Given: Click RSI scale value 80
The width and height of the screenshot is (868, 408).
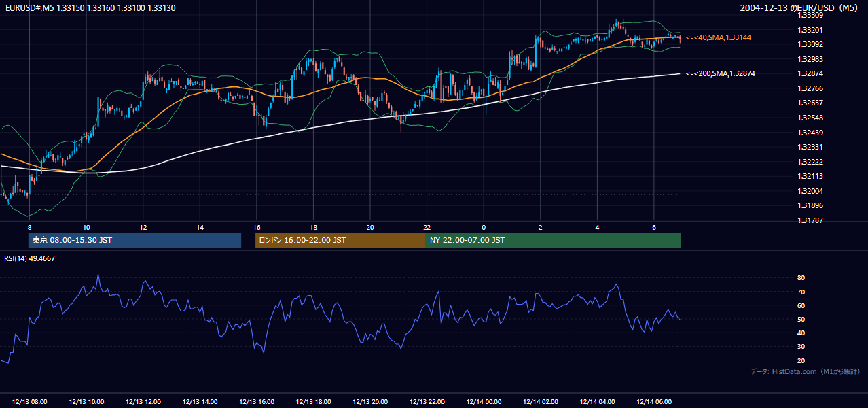Looking at the screenshot, I should pos(801,278).
